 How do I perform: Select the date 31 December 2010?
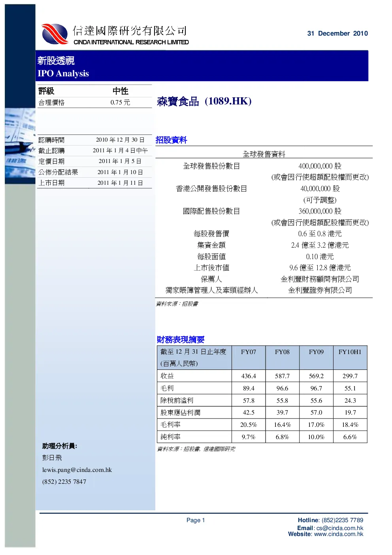click(337, 34)
